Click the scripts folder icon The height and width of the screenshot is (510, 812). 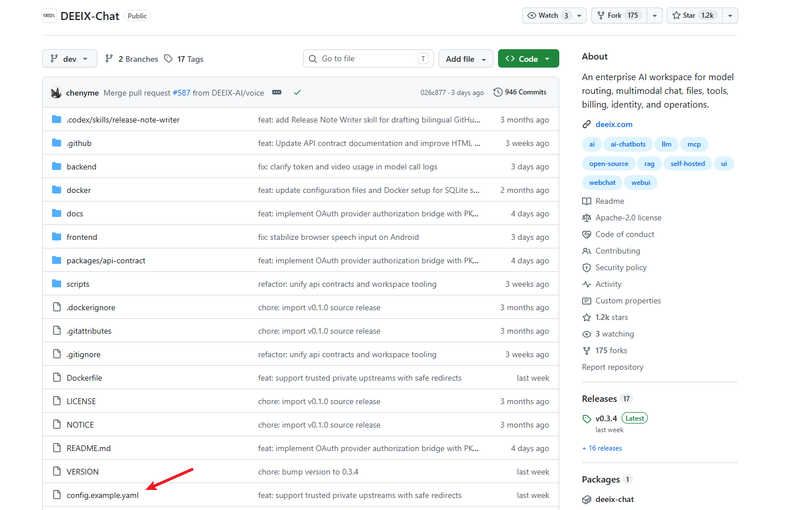coord(57,284)
